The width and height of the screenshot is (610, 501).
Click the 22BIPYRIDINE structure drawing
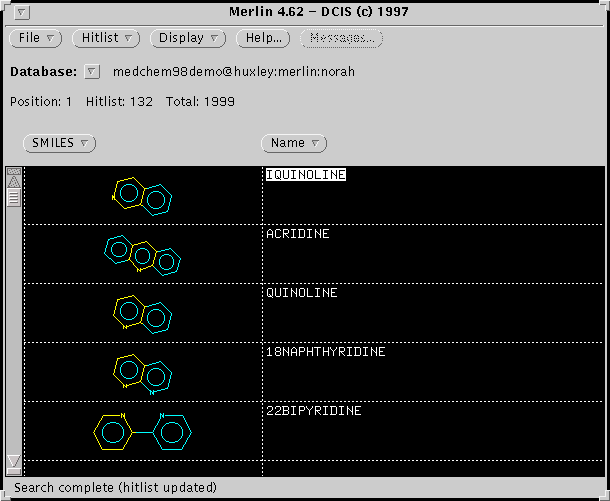(142, 431)
